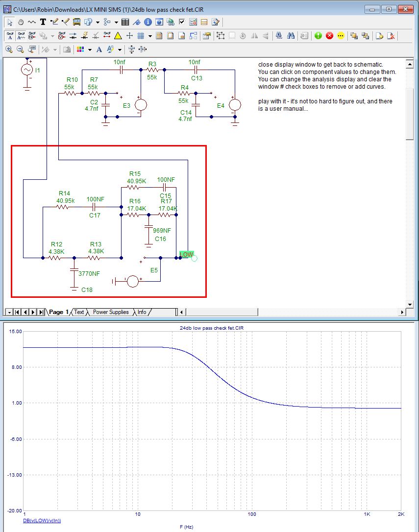Viewport: 419px width, 532px height.
Task: Open dropdown arrow next to the blue grid icon
Action: pyautogui.click(x=150, y=36)
